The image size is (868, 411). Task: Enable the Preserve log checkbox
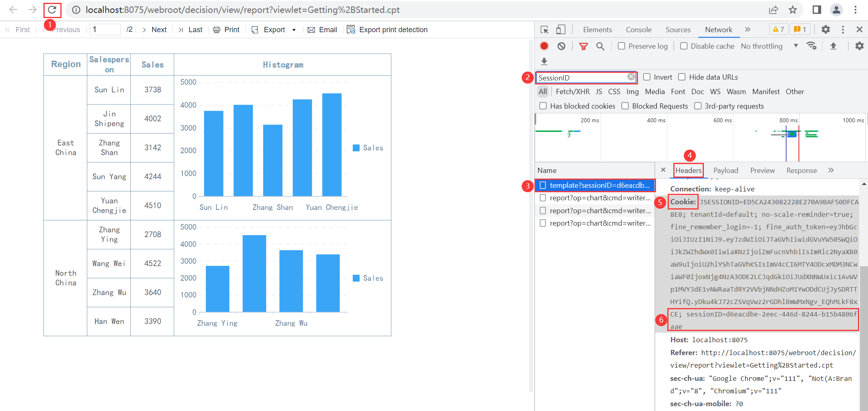(x=621, y=46)
